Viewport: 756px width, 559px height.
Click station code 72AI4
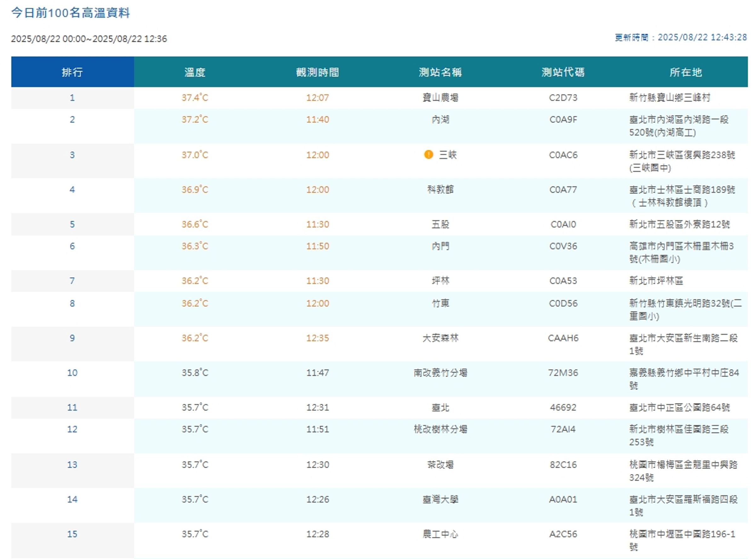coord(563,429)
